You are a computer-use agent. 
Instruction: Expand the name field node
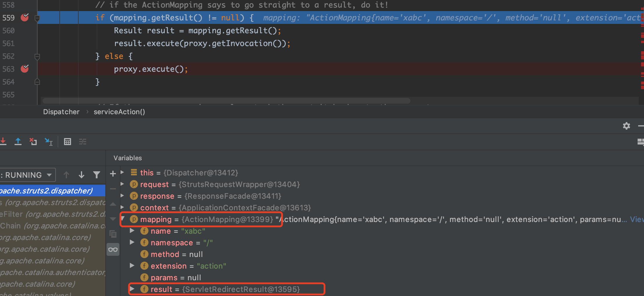(x=132, y=230)
